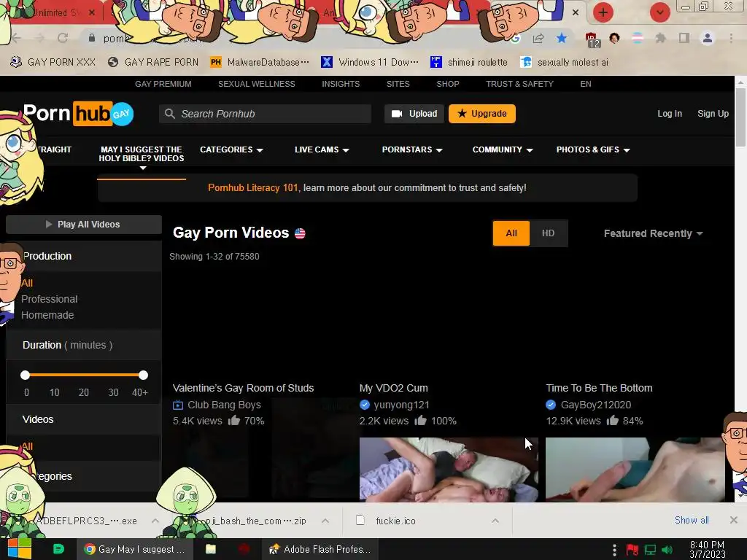This screenshot has height=560, width=747.
Task: Open the Sexual Wellness top menu item
Action: [x=256, y=84]
